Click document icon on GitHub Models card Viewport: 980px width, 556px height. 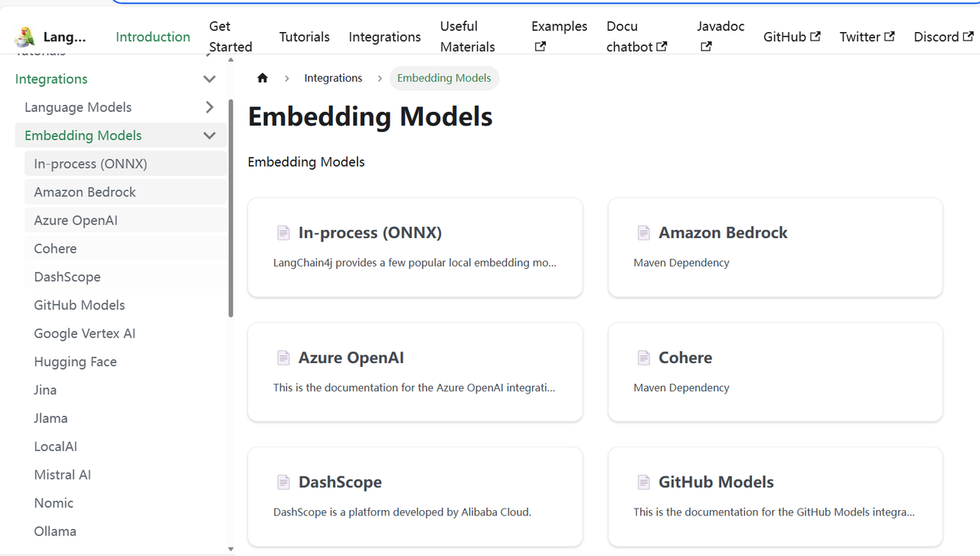[x=644, y=482]
